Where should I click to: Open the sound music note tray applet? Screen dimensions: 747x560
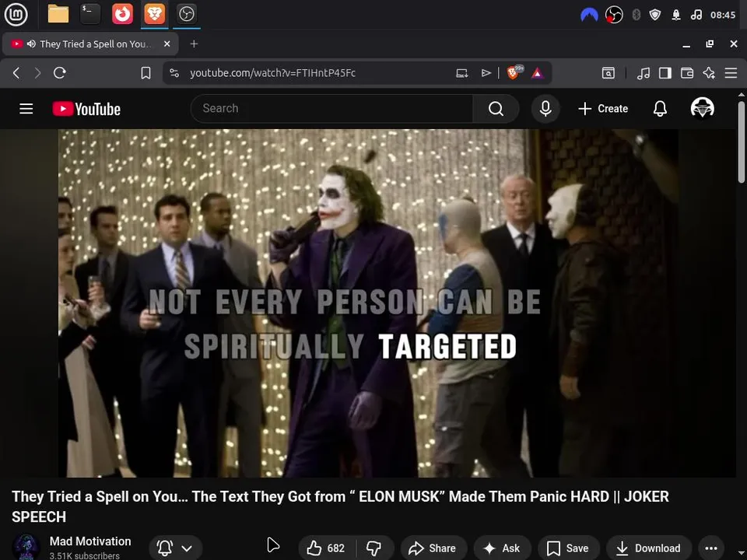[696, 16]
